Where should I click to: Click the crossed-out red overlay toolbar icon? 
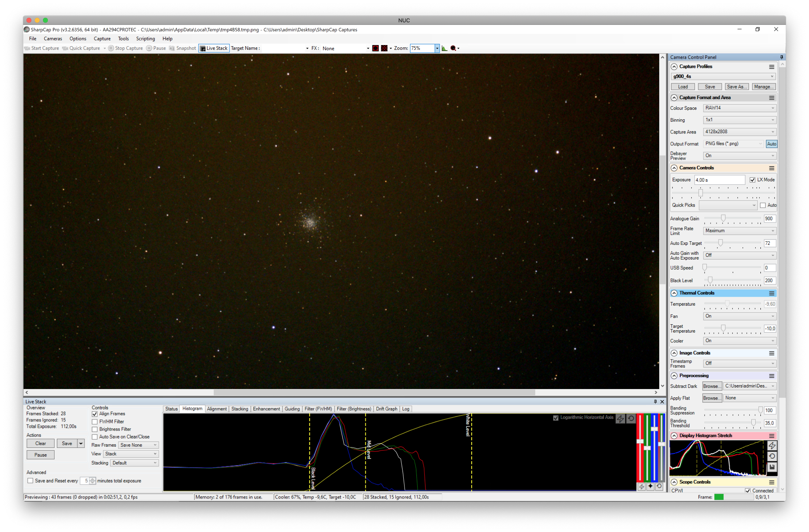[x=384, y=48]
